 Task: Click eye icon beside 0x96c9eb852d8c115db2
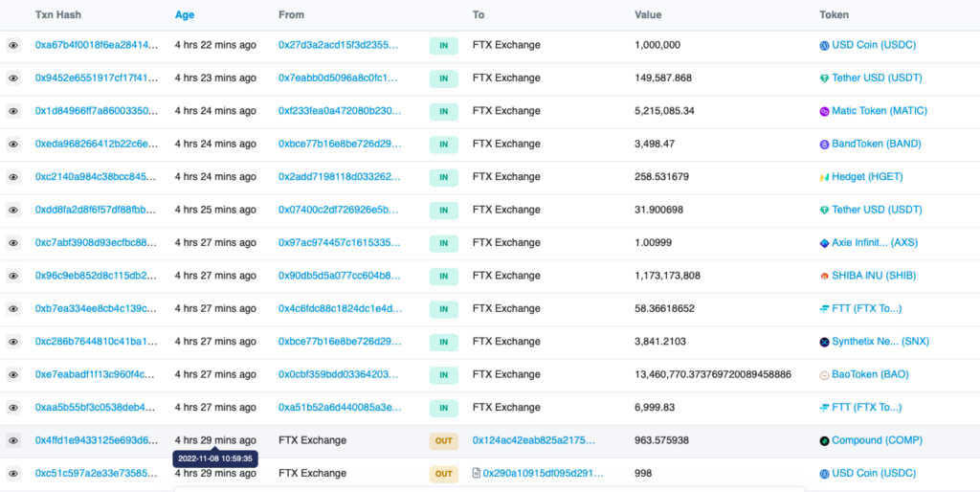(13, 276)
